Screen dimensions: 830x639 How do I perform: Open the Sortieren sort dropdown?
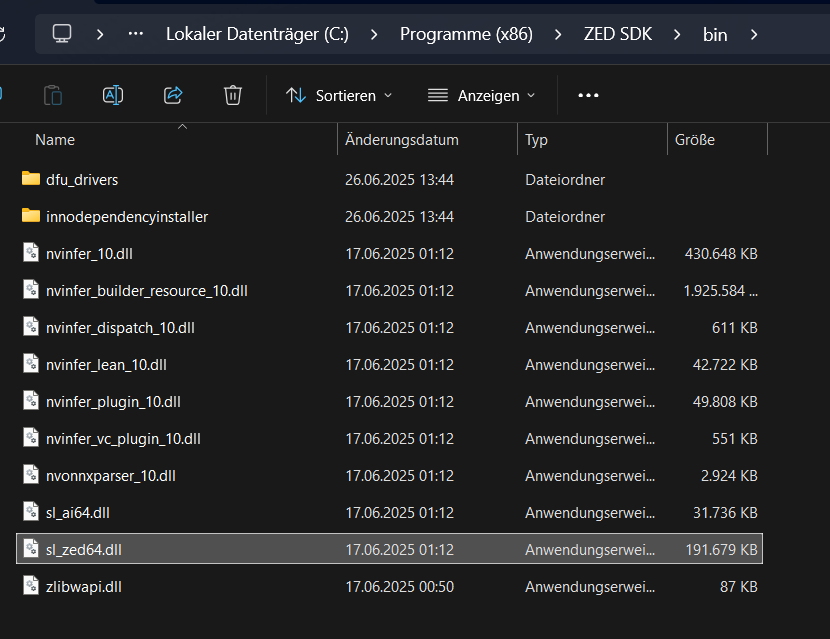point(339,96)
